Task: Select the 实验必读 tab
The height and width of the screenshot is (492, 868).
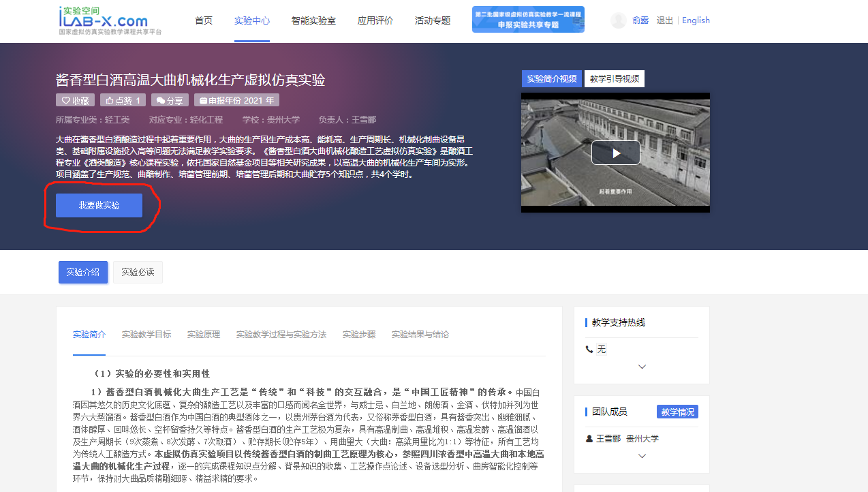Action: (x=138, y=272)
